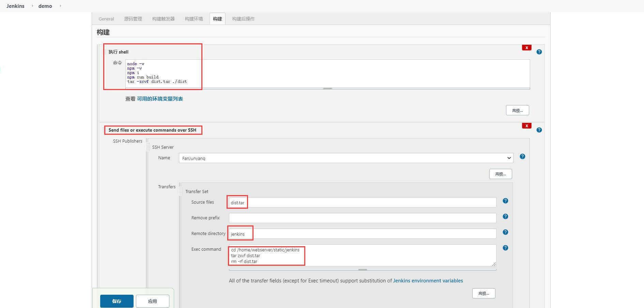This screenshot has height=308, width=644.
Task: Open help for the Execute shell step
Action: (539, 52)
